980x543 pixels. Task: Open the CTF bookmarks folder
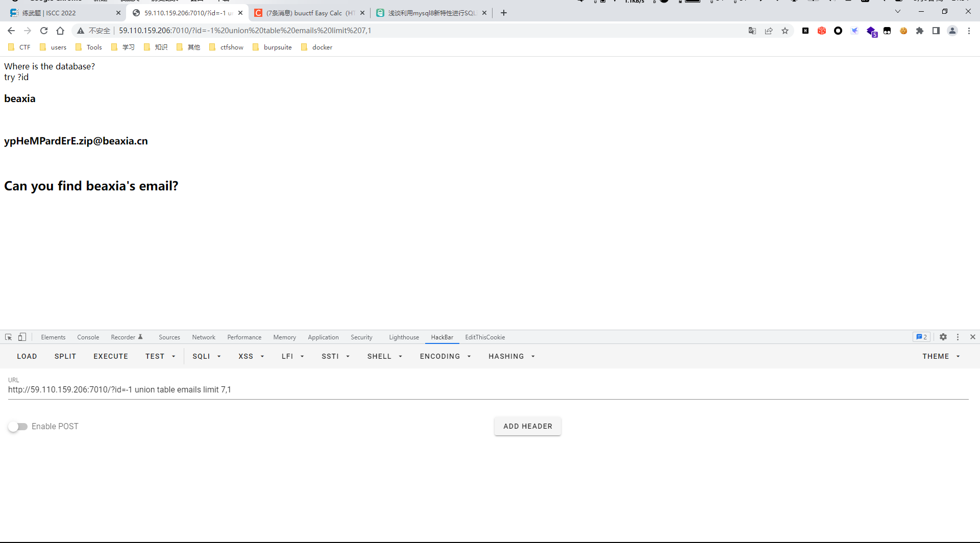click(x=19, y=47)
